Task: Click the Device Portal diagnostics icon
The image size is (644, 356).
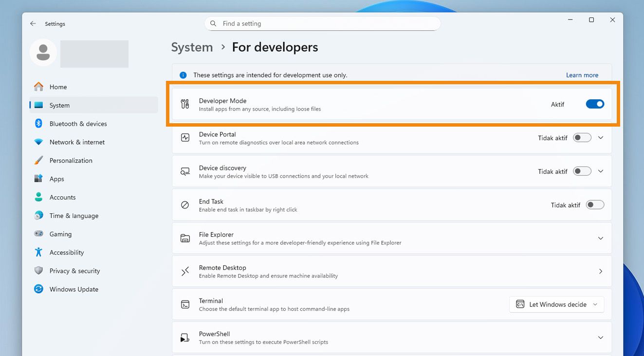Action: point(185,138)
